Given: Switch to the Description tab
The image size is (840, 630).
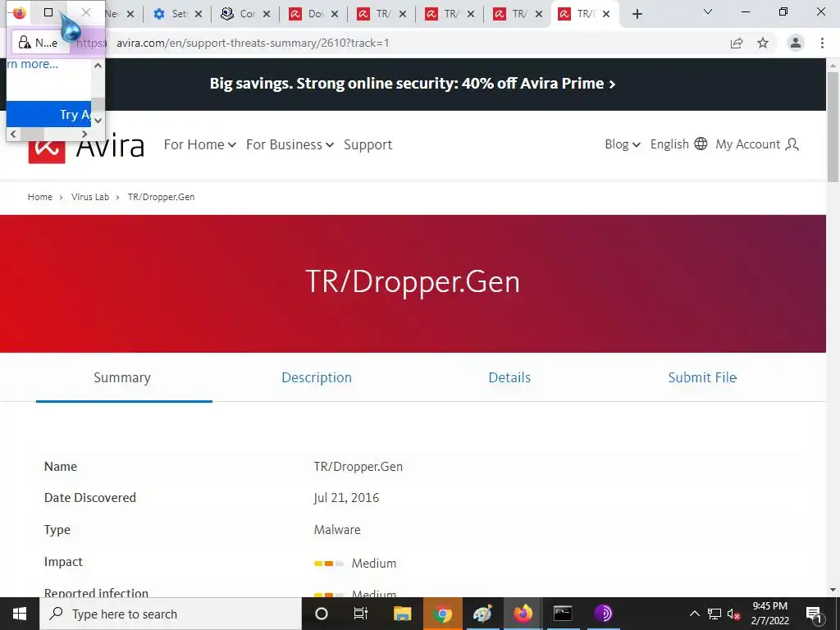Looking at the screenshot, I should tap(317, 377).
